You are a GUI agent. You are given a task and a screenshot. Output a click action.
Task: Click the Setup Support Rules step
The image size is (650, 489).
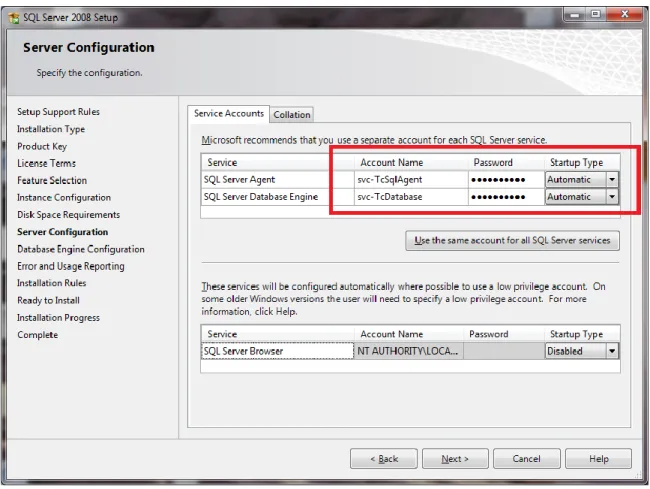pos(58,112)
